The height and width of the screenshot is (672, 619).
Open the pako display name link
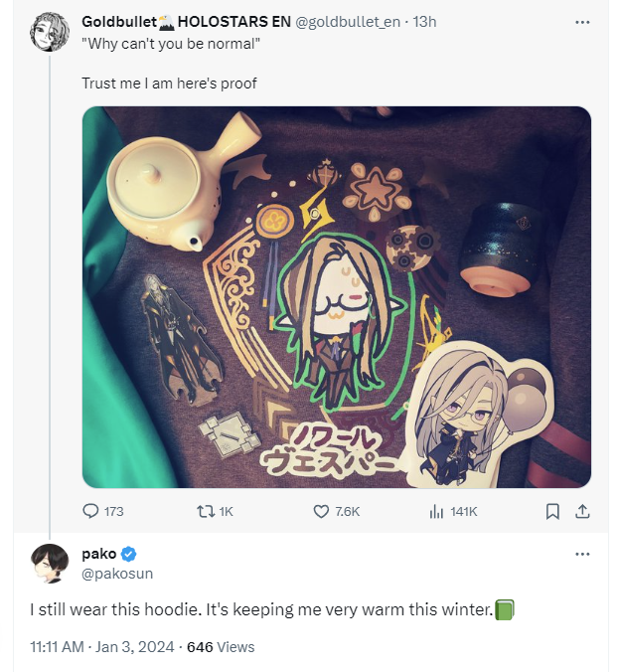click(x=99, y=554)
